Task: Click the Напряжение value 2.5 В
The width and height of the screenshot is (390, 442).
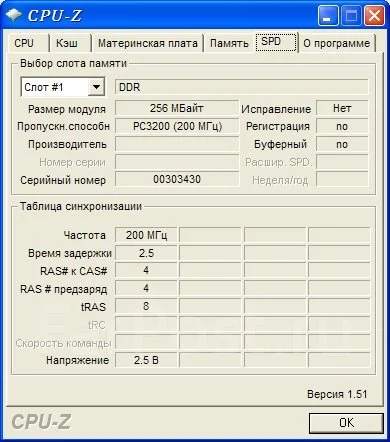Action: tap(146, 360)
